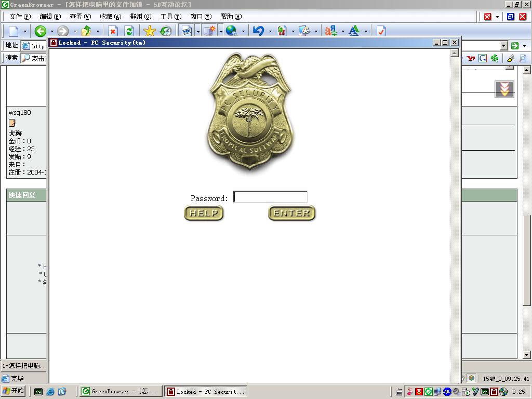The image size is (532, 399).
Task: Open the 工具(T) menu
Action: point(171,17)
